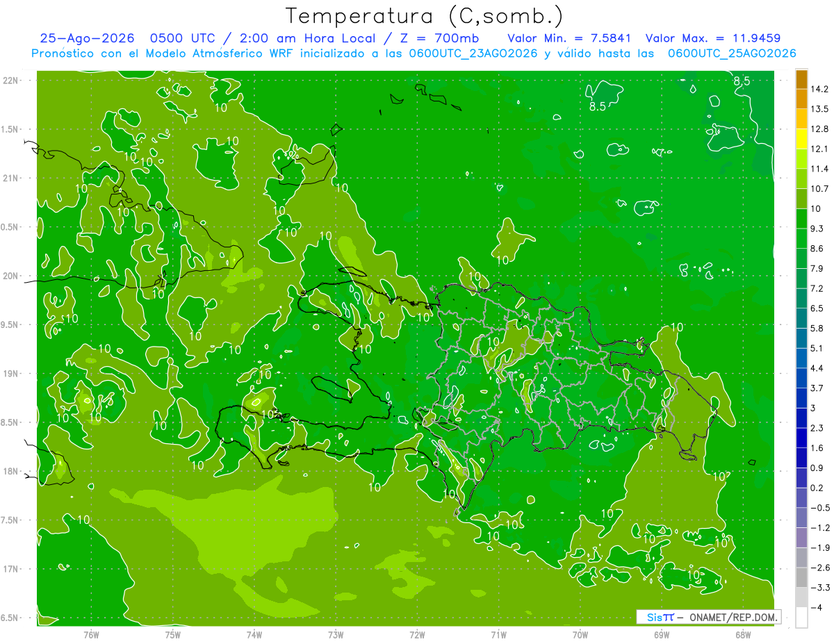Click the '75W' longitude axis label
The image size is (834, 644).
point(173,634)
